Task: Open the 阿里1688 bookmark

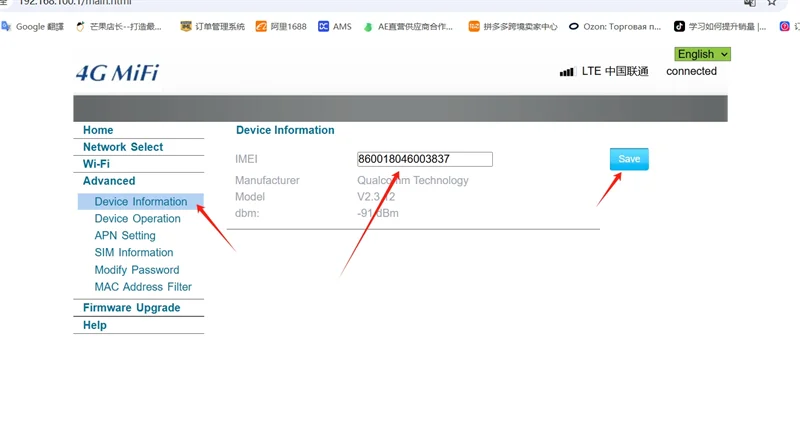Action: (281, 27)
